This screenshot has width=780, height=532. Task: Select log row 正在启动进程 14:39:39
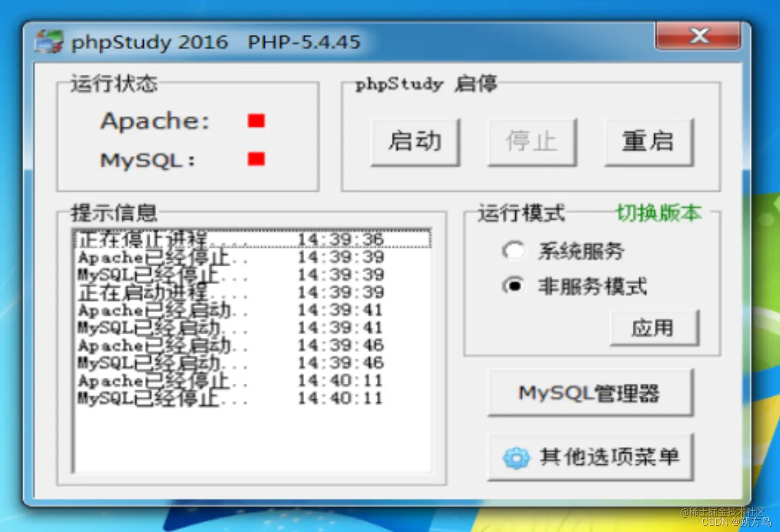(252, 292)
